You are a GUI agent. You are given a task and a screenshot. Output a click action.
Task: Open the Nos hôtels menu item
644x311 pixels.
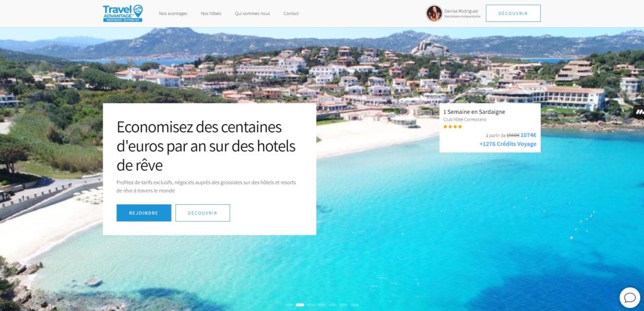coord(211,14)
